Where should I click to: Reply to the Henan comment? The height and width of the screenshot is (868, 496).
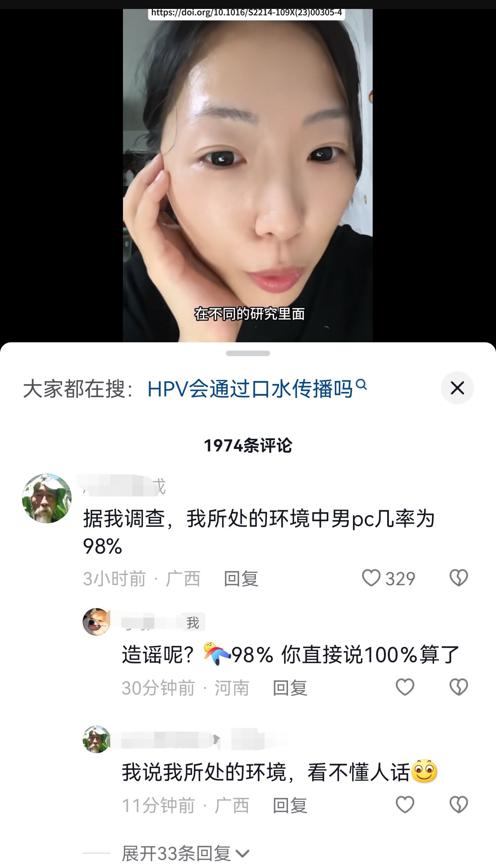point(290,688)
